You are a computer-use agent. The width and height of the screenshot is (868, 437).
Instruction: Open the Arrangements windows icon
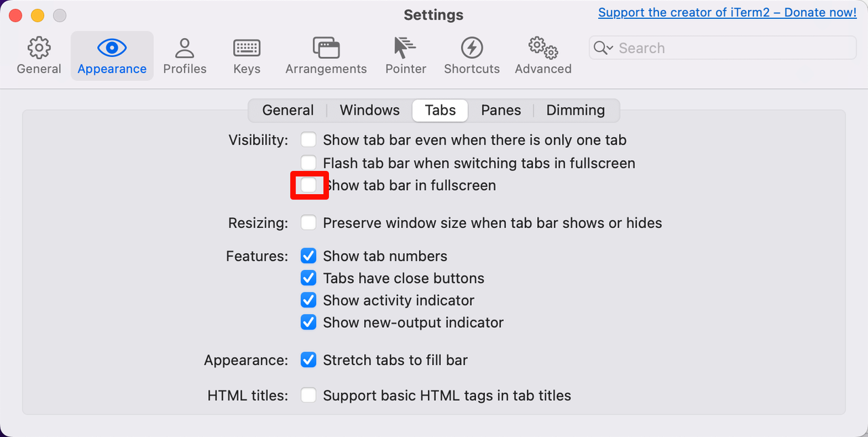click(x=325, y=48)
